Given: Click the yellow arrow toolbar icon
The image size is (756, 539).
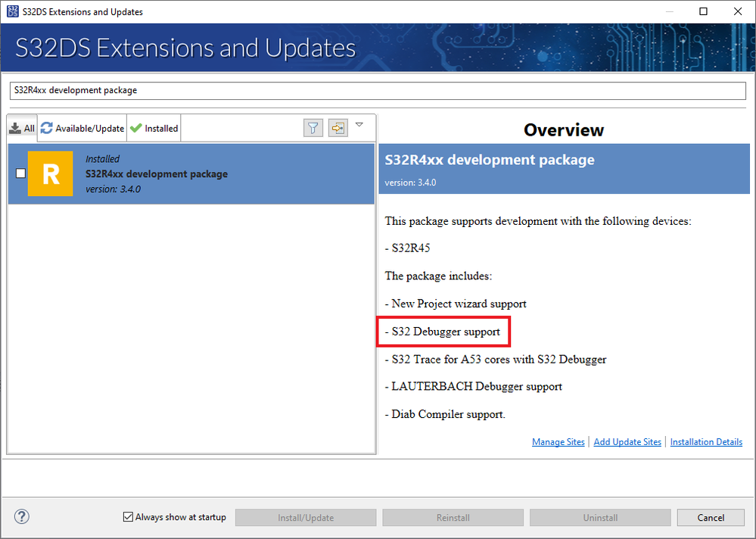Looking at the screenshot, I should 338,128.
